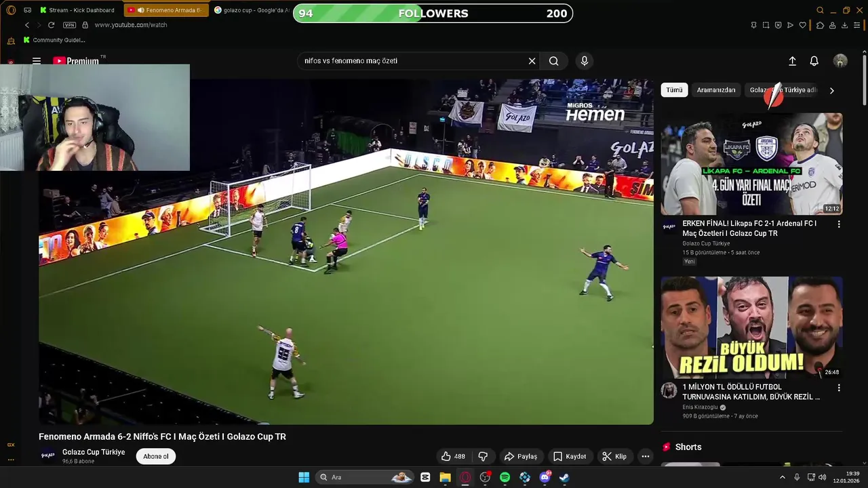Open the golazo cup Google tab
The image size is (868, 488).
[252, 10]
